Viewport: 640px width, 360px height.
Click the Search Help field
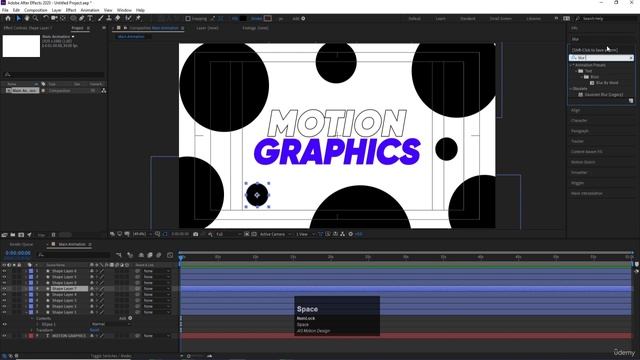tap(605, 19)
